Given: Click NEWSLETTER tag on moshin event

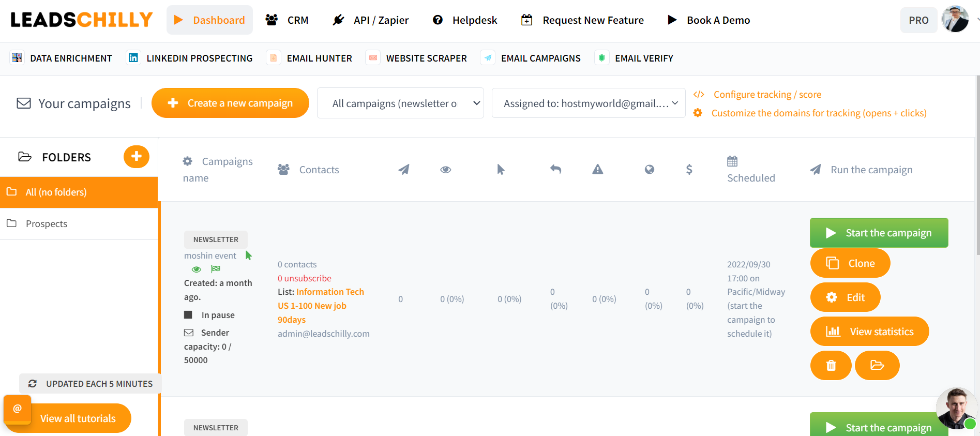Looking at the screenshot, I should pyautogui.click(x=216, y=239).
